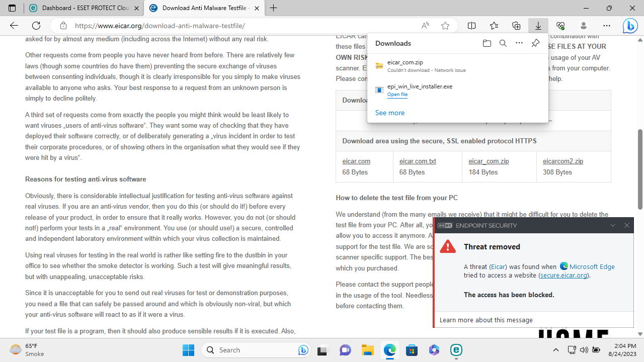This screenshot has height=362, width=644.
Task: Download eicar.com.txt test file
Action: 418,161
